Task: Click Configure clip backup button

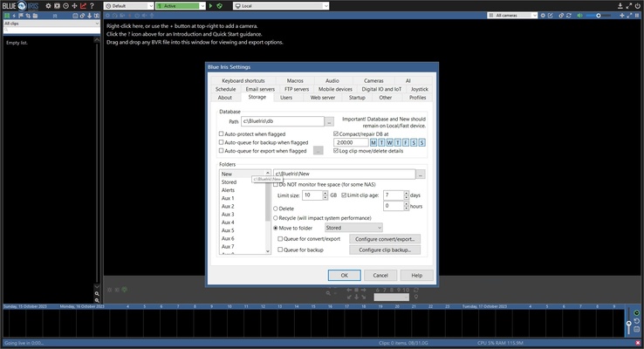Action: [385, 250]
